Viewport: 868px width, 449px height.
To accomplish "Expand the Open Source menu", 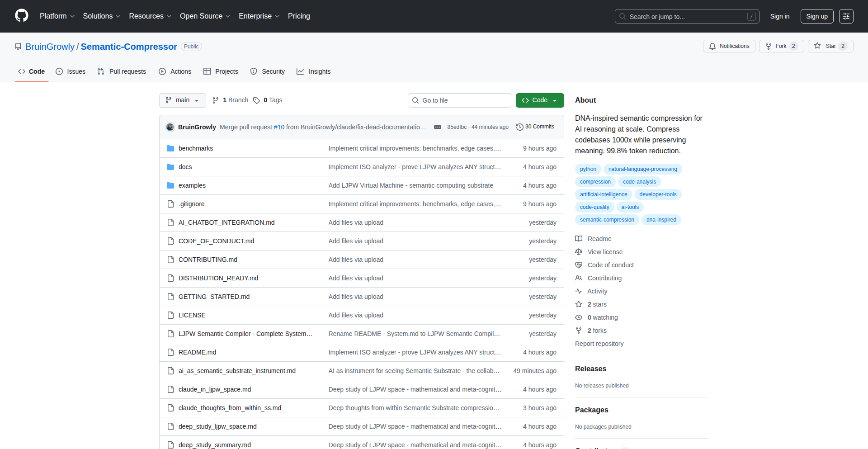I will 205,16.
